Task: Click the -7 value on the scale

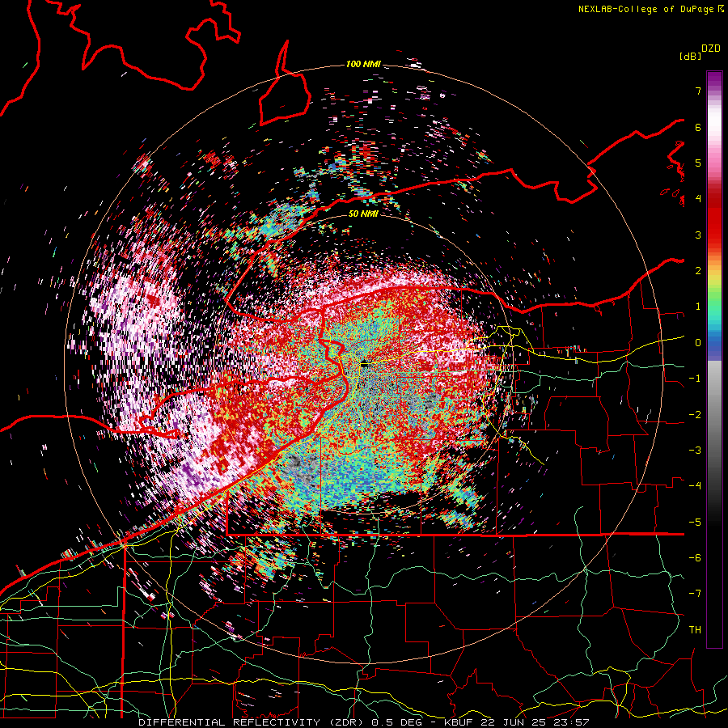Action: pos(695,594)
